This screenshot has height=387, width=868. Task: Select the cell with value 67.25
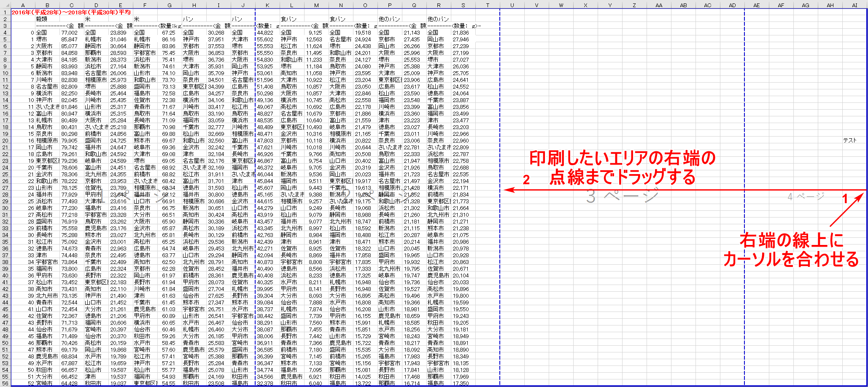click(x=170, y=32)
